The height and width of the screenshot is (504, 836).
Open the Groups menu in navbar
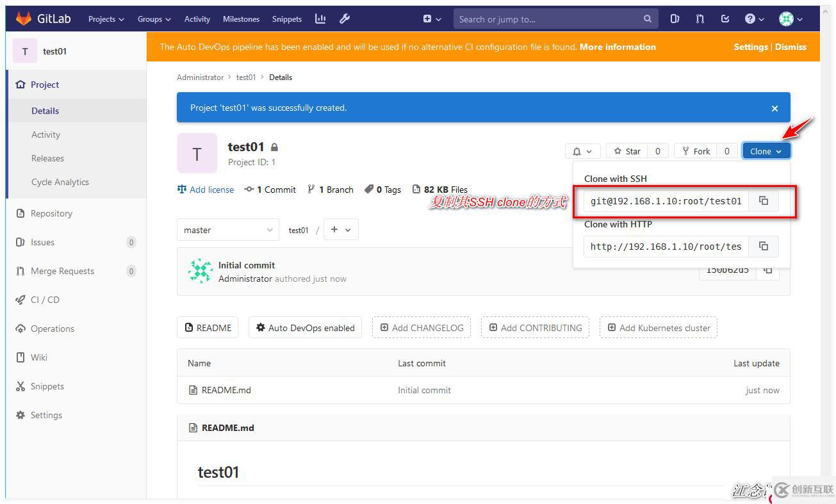point(154,19)
